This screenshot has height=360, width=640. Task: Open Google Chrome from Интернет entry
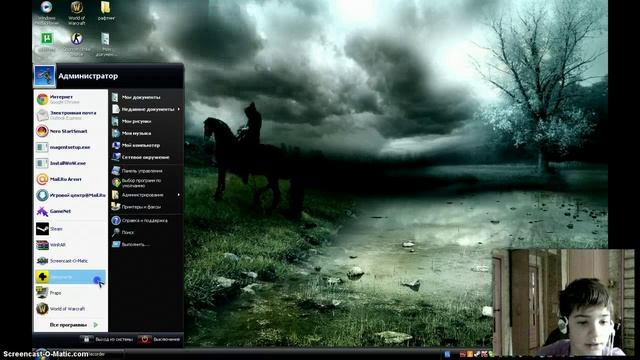[x=70, y=99]
